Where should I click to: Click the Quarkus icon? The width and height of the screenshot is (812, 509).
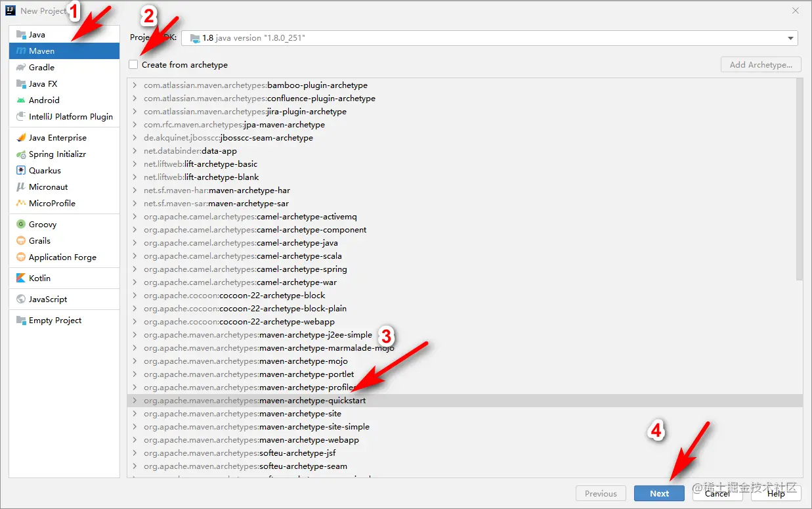tap(21, 171)
